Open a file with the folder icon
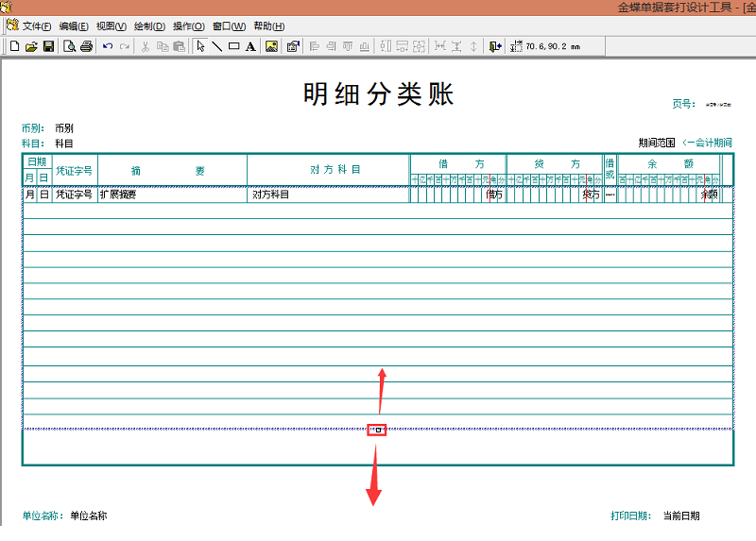The image size is (756, 541). pos(31,46)
